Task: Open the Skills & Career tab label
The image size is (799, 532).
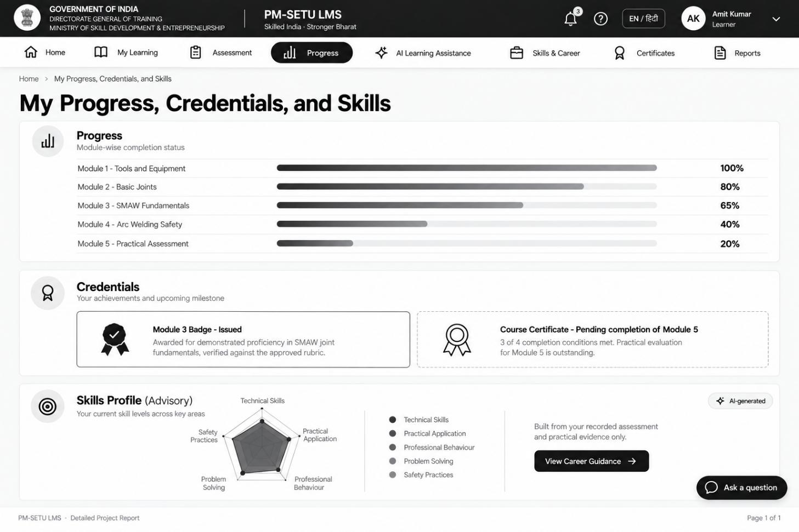Action: tap(556, 53)
